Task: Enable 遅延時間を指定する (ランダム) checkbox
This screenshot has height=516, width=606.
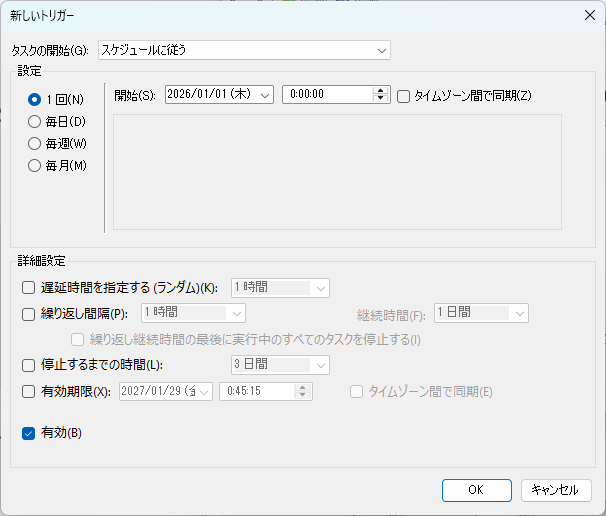Action: pos(28,288)
